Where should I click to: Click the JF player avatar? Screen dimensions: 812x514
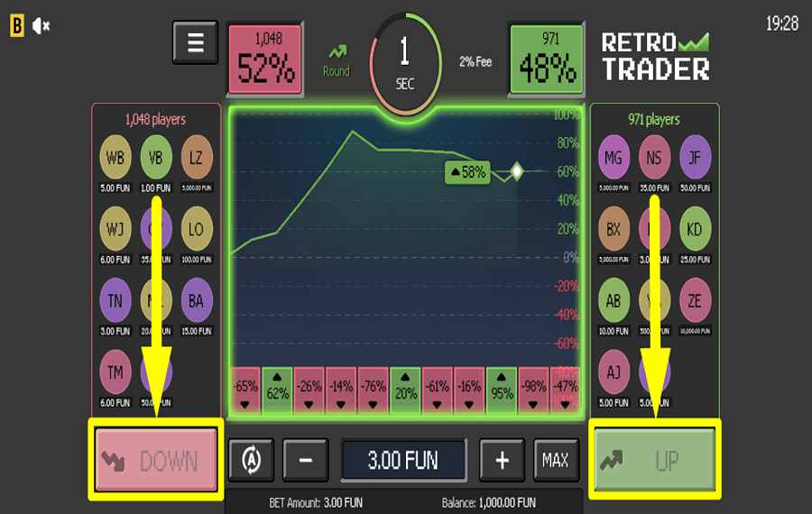[x=695, y=158]
